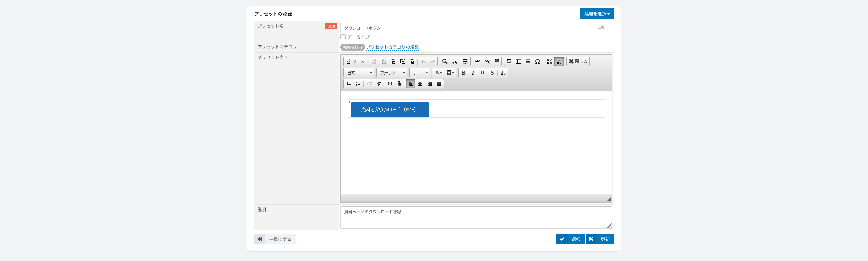This screenshot has width=868, height=261.
Task: Grab the editor resize handle
Action: [609, 199]
